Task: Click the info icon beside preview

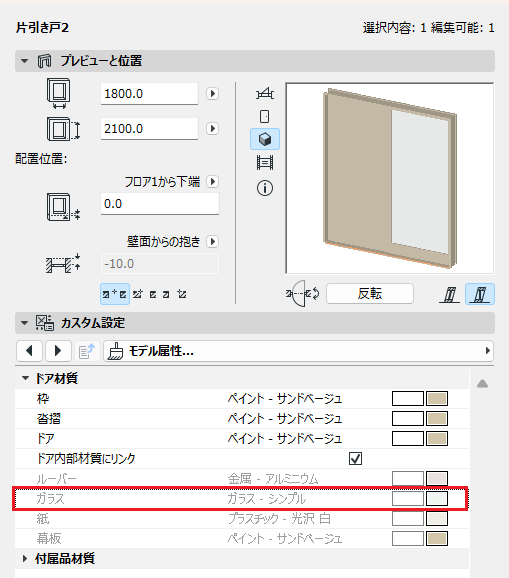Action: tap(265, 188)
